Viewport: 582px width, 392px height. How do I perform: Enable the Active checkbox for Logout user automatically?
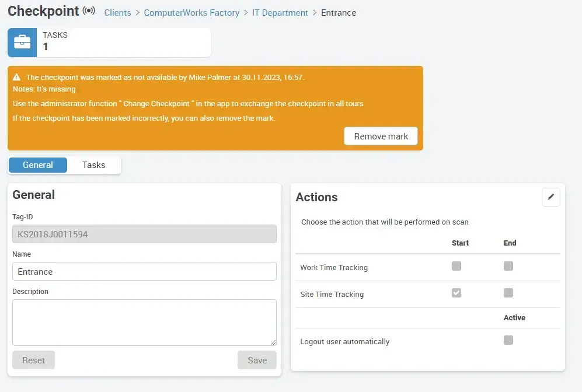(508, 339)
